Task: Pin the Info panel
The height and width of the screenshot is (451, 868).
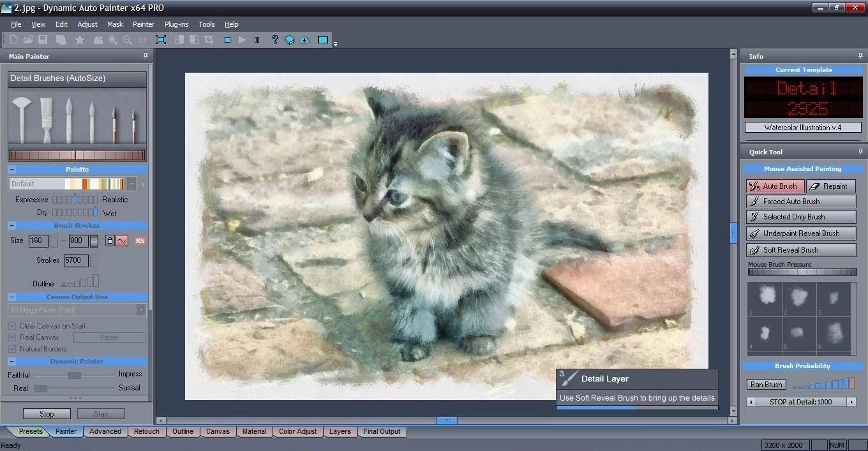Action: tap(860, 56)
